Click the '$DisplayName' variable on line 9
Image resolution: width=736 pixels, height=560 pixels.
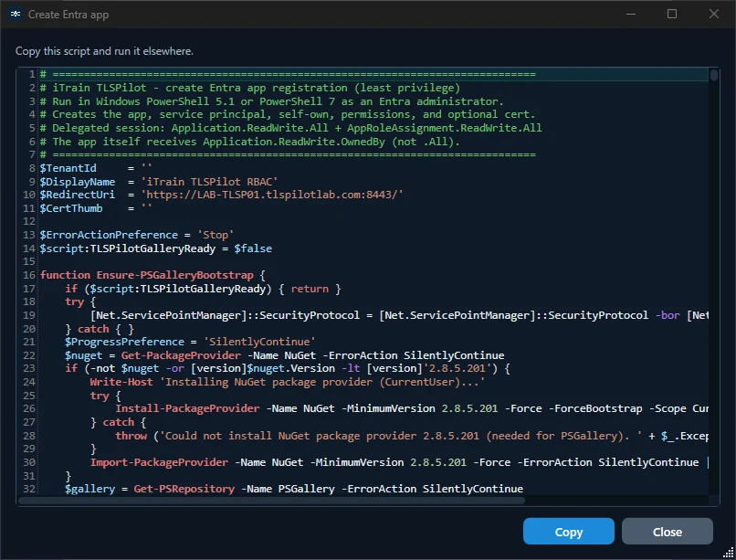click(x=78, y=182)
